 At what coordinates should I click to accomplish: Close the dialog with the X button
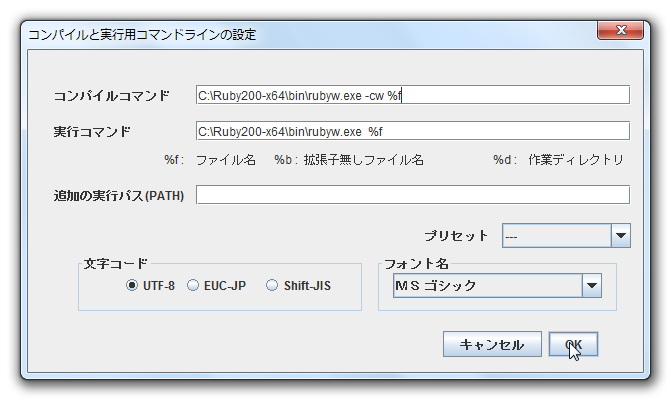(621, 30)
